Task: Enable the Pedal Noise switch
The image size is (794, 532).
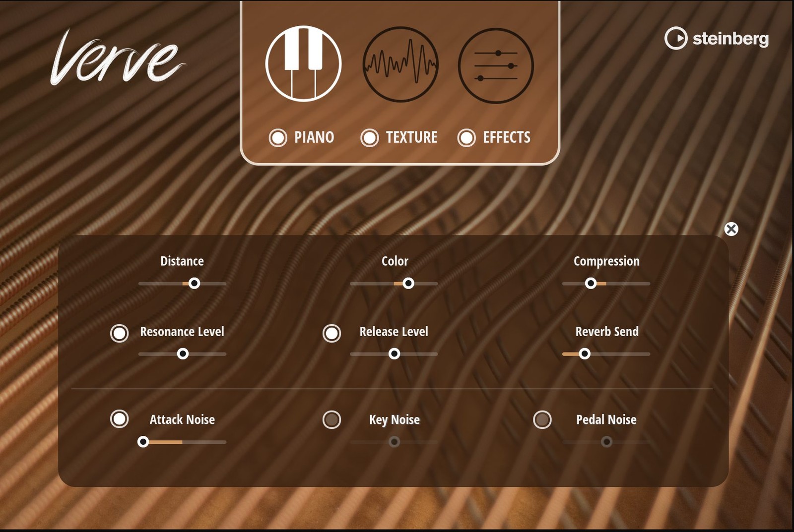Action: 542,419
